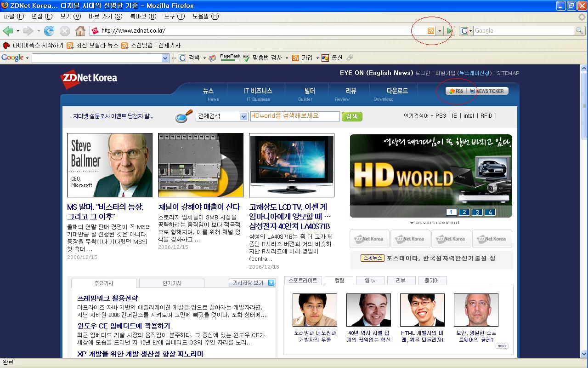
Task: Run the 맞춤법 검사 spell check tool
Action: pyautogui.click(x=263, y=58)
